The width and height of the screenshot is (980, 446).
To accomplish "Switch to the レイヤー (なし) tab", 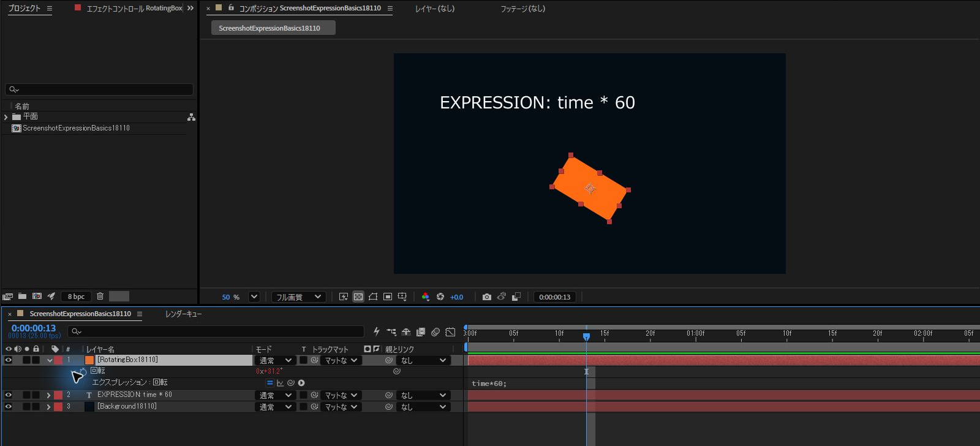I will click(435, 9).
